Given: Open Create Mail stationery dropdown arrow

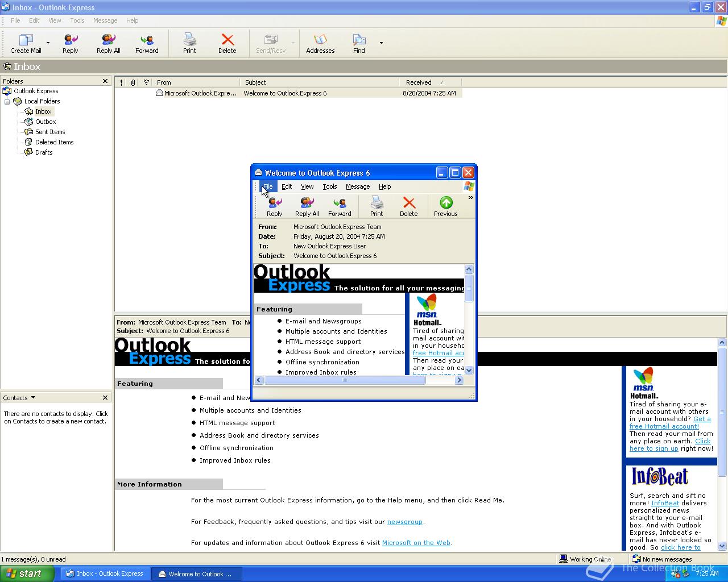Looking at the screenshot, I should 48,43.
